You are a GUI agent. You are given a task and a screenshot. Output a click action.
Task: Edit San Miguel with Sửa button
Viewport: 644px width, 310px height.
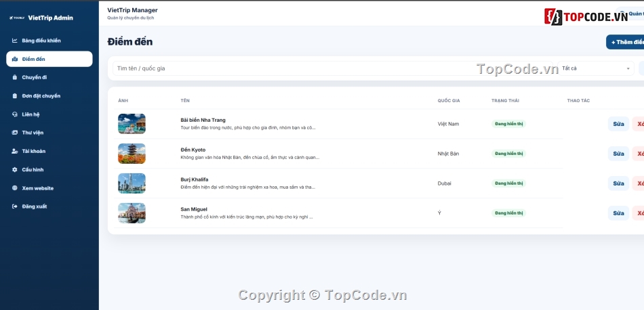click(x=618, y=213)
